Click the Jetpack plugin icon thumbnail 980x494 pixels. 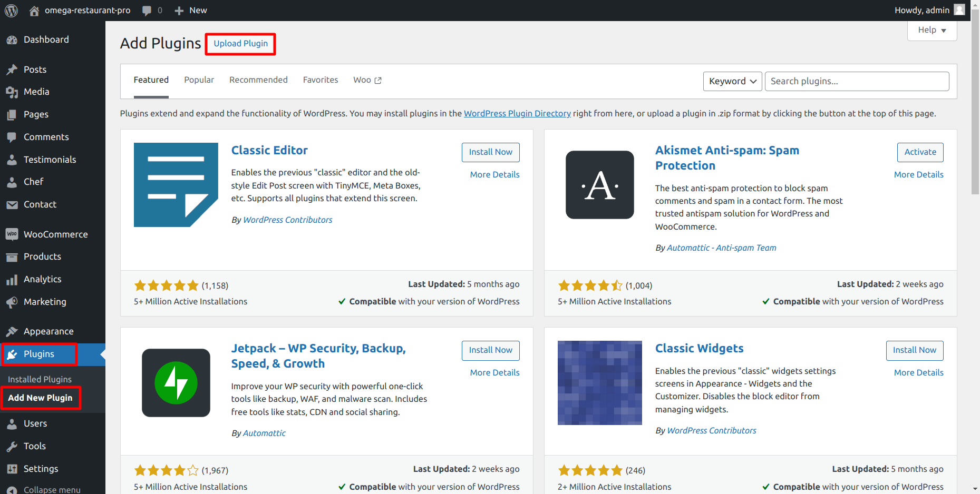click(176, 383)
